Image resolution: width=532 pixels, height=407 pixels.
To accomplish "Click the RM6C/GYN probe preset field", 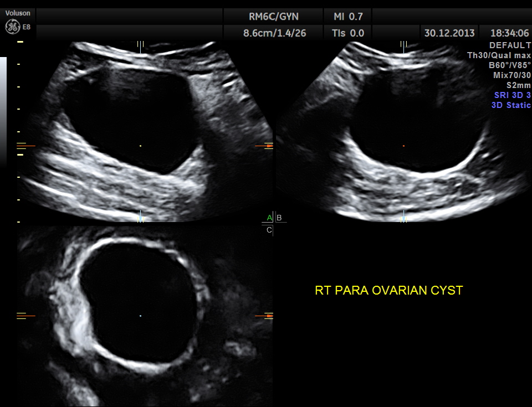I will tap(274, 16).
